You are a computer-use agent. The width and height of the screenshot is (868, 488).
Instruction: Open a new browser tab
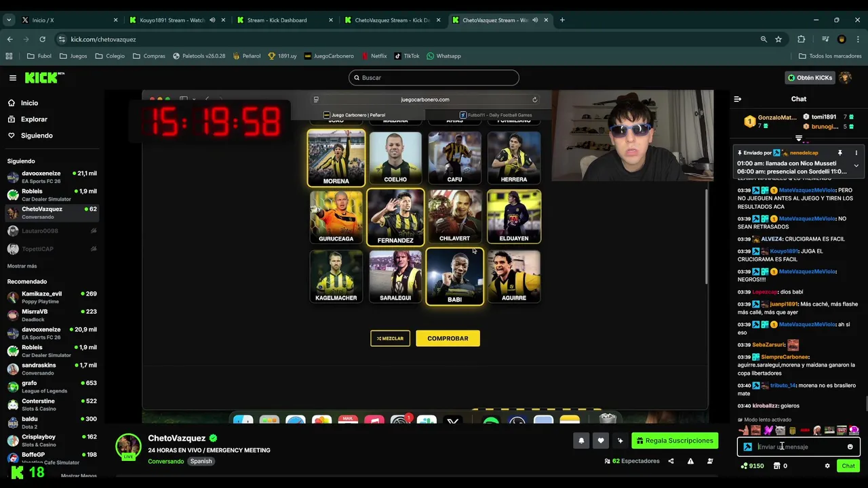pos(562,20)
